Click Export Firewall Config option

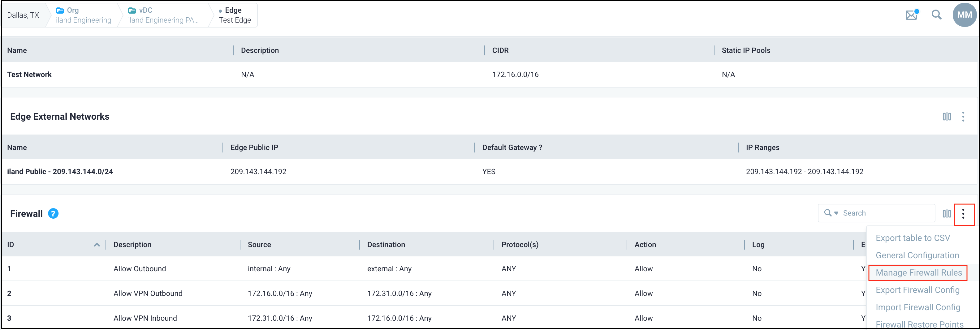pyautogui.click(x=917, y=290)
